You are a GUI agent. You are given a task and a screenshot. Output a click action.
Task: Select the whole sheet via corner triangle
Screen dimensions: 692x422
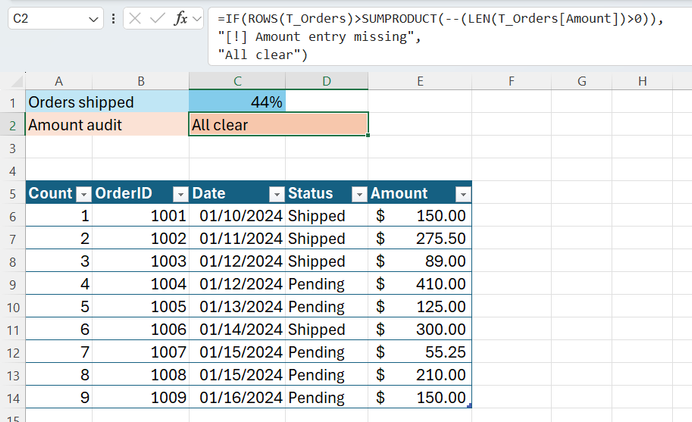point(17,81)
